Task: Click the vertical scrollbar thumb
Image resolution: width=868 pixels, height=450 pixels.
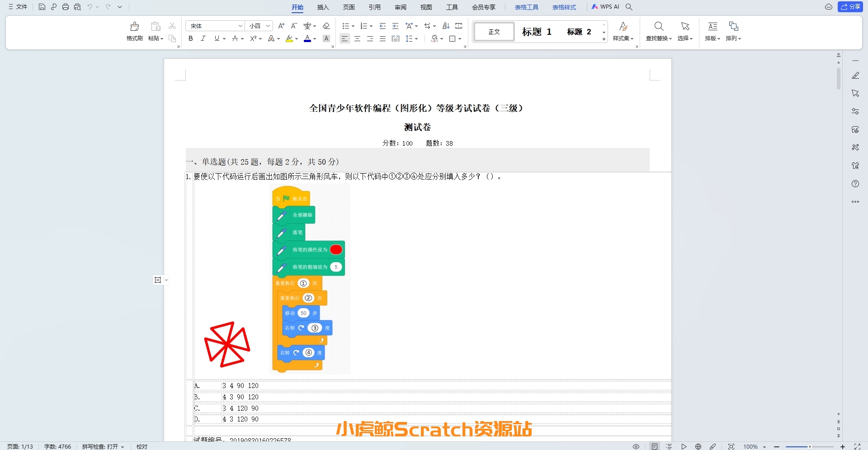Action: click(838, 79)
